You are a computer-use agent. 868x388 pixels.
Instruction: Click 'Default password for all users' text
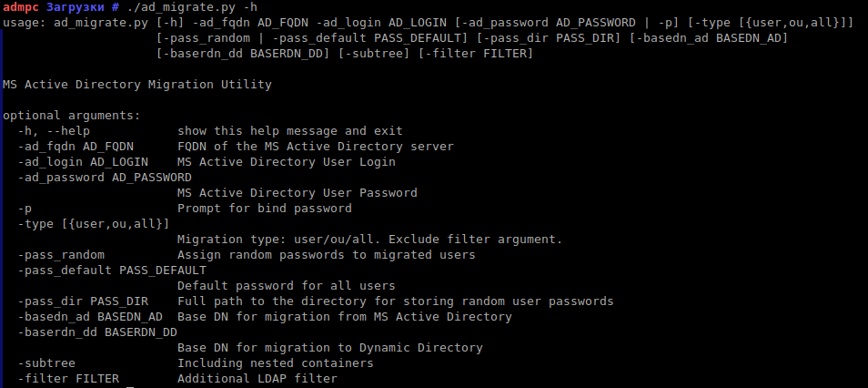(286, 286)
